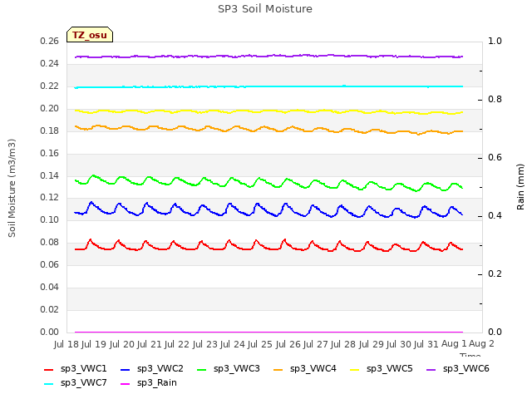Click the 0.6 right axis tick label

click(x=495, y=157)
